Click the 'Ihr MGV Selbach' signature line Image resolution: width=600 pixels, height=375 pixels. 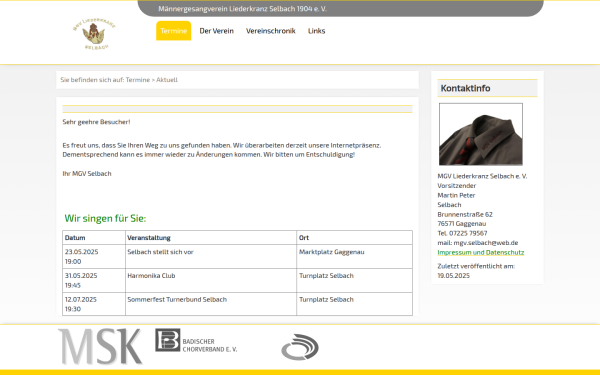(x=87, y=173)
